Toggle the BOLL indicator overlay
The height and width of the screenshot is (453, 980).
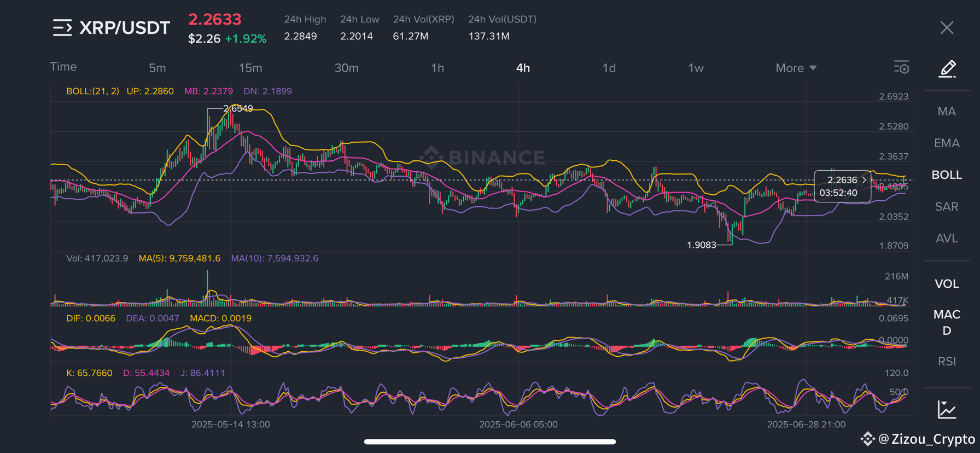pos(947,175)
